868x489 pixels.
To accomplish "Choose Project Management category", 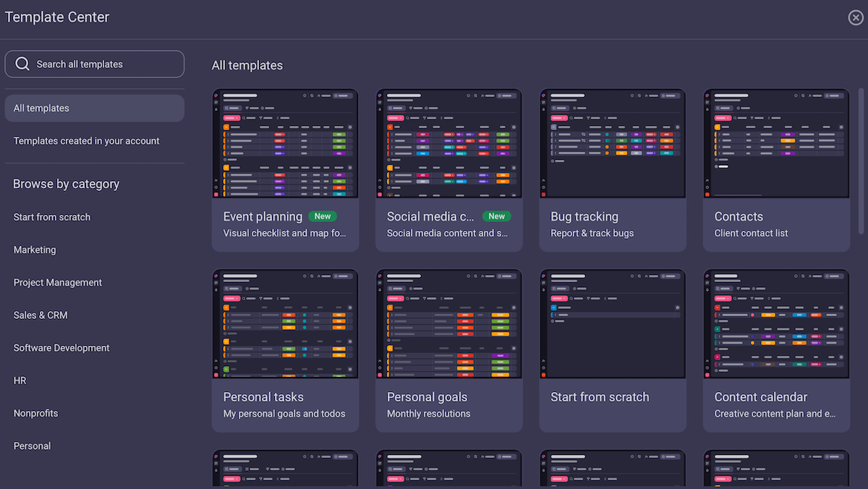I will click(x=58, y=283).
